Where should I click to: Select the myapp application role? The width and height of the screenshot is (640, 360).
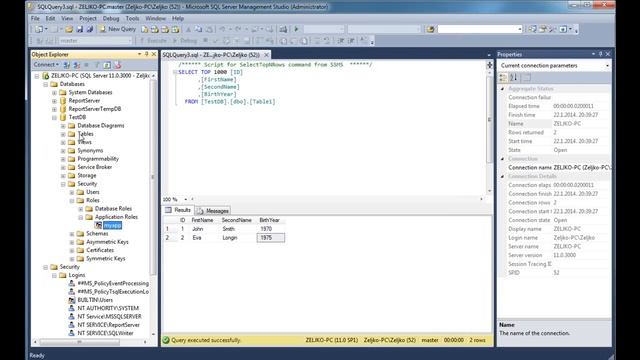point(112,225)
